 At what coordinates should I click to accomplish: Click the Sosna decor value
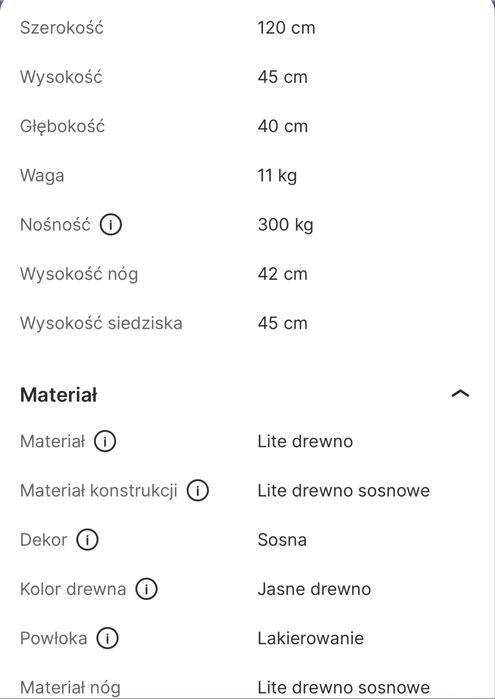(282, 540)
